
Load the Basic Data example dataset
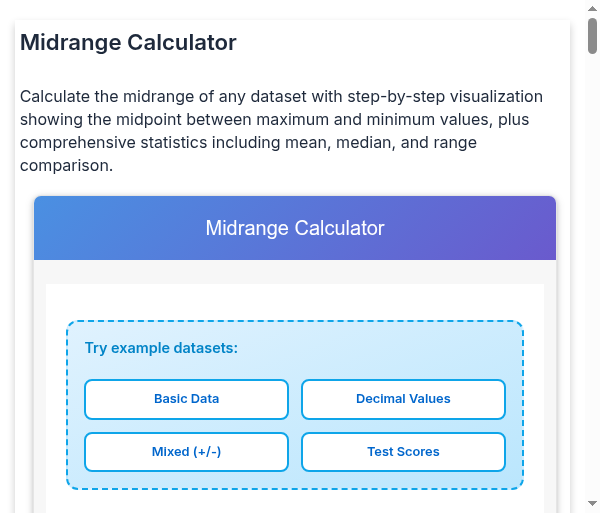186,399
